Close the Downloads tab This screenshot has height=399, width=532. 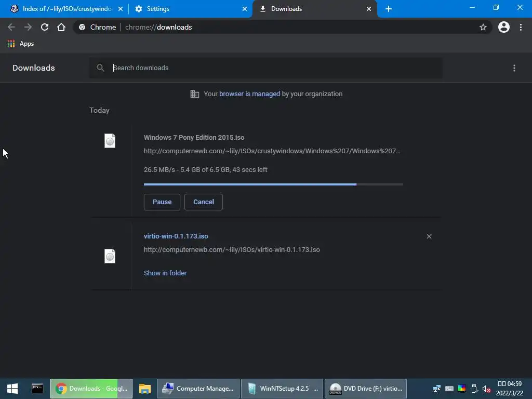coord(369,9)
